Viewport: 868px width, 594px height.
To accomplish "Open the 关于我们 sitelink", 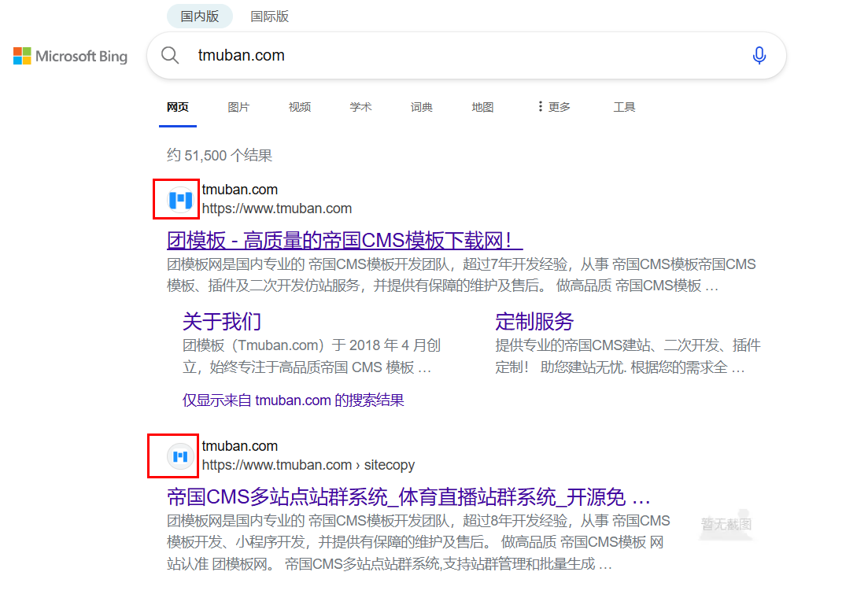I will pos(221,321).
